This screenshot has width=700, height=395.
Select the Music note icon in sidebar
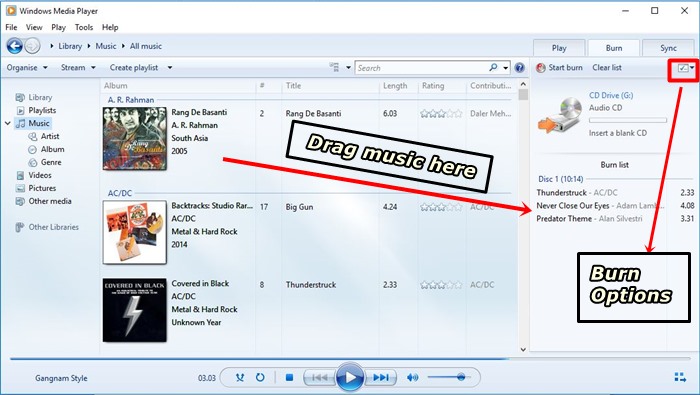coord(21,123)
